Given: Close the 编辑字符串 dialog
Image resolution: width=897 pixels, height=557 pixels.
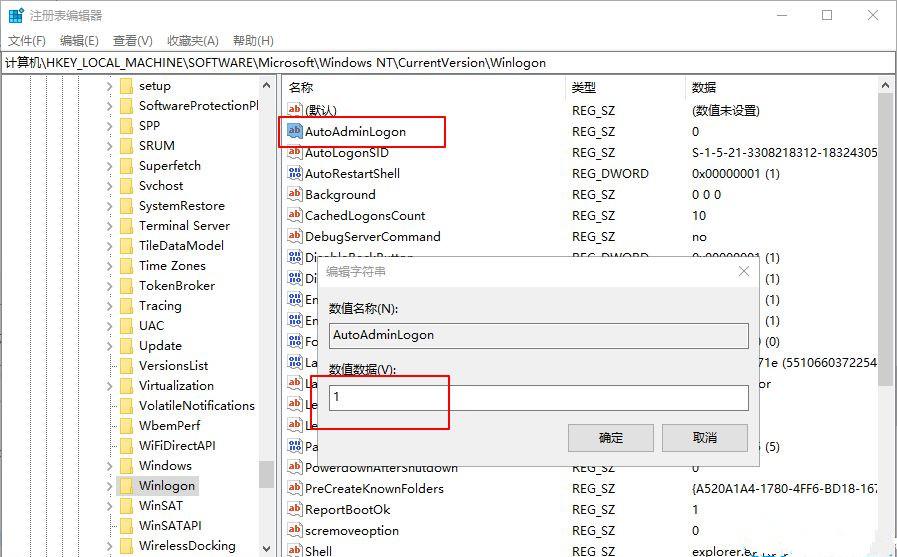Looking at the screenshot, I should tap(744, 271).
